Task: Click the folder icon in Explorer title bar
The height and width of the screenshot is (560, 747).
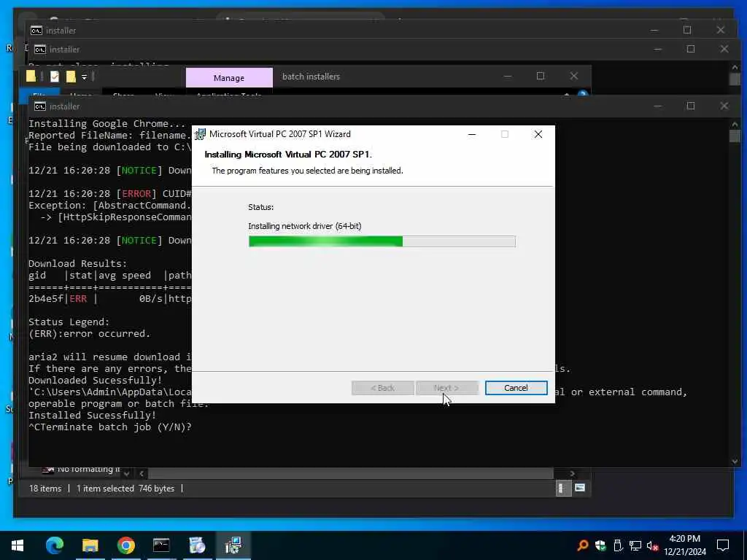Action: click(31, 76)
